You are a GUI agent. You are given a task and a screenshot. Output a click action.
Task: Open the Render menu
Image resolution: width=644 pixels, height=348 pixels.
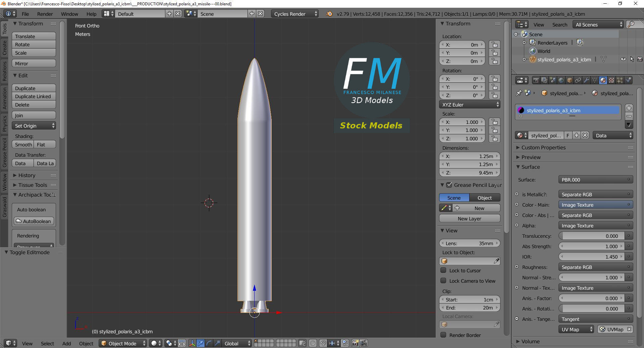pyautogui.click(x=45, y=14)
